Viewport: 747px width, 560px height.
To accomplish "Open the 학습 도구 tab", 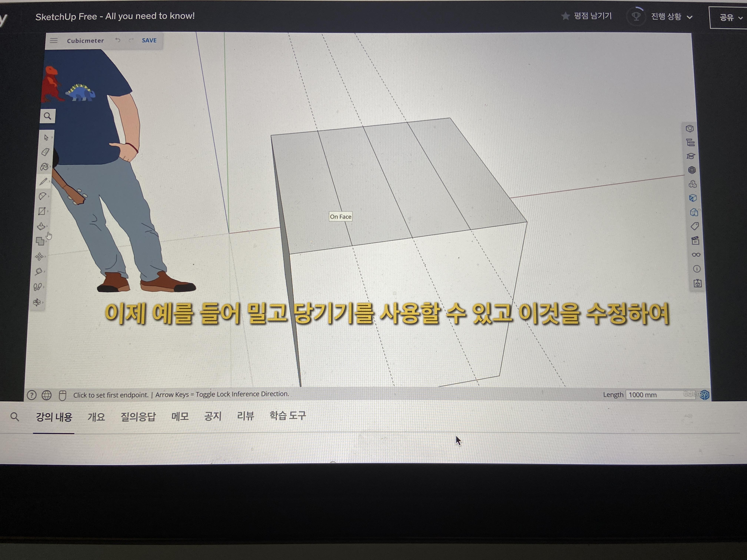I will click(288, 416).
